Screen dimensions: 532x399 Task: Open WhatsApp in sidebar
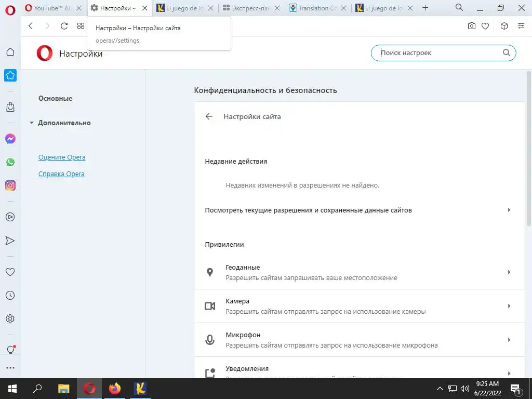[x=10, y=162]
